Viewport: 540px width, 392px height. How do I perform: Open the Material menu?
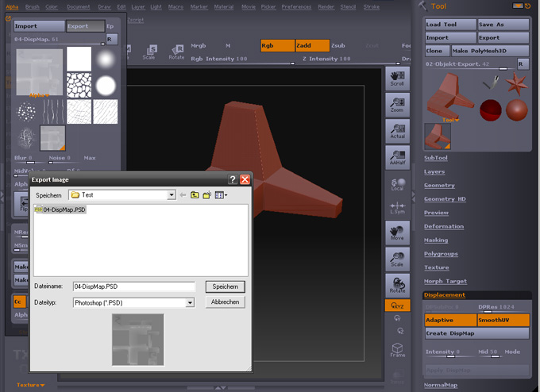(223, 6)
